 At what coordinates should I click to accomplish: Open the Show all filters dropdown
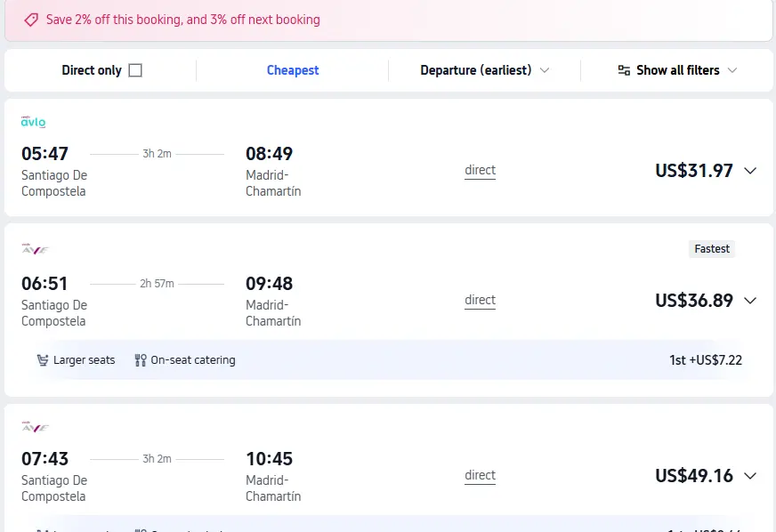coord(677,70)
